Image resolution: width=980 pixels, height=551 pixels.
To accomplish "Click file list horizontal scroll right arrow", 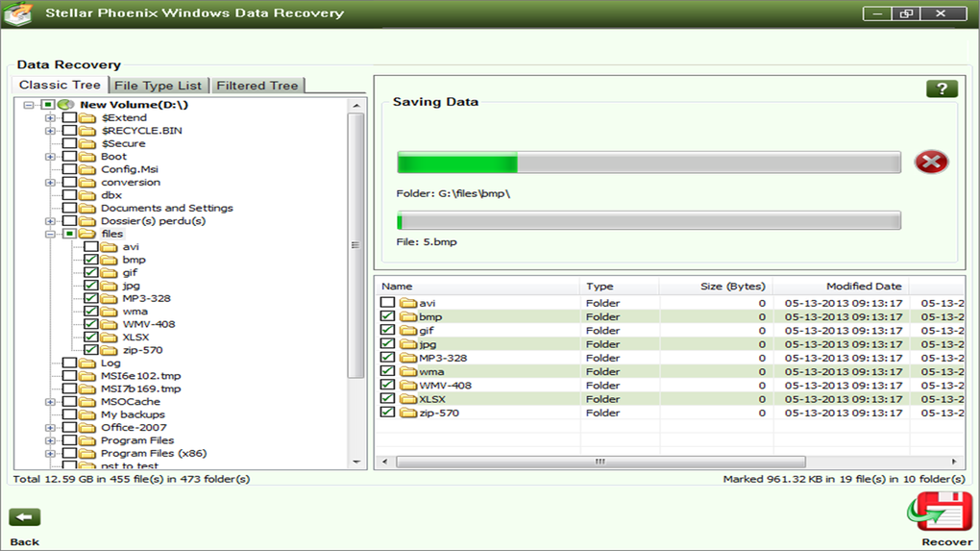I will point(954,462).
